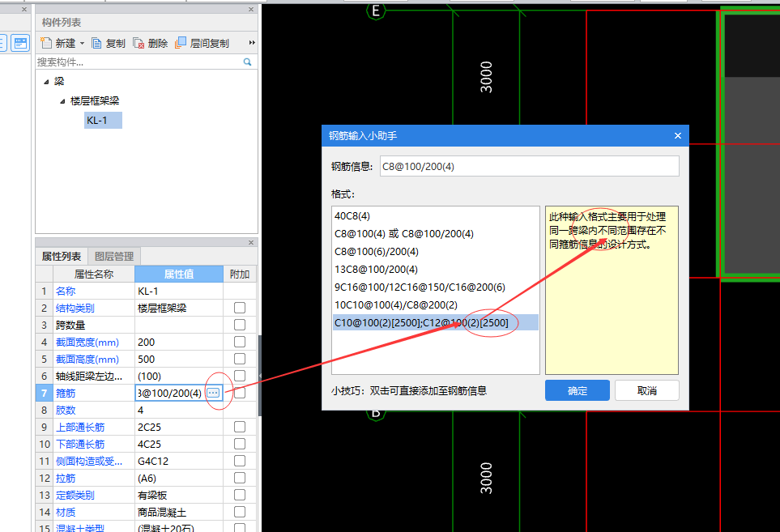This screenshot has height=532, width=780.
Task: Close the 钢筋输入小助手 dialog
Action: click(x=677, y=136)
